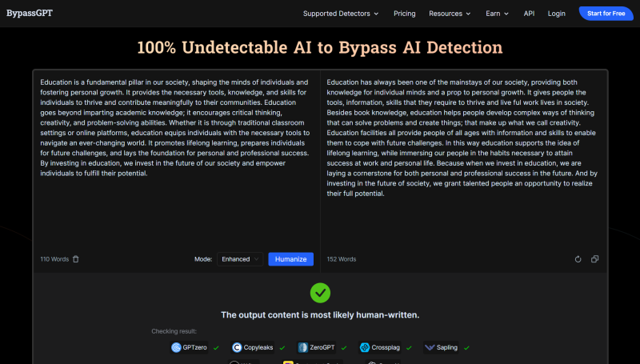Click the green check beside ZeroGPT
Viewport: 640px width, 364px height.
click(x=344, y=348)
